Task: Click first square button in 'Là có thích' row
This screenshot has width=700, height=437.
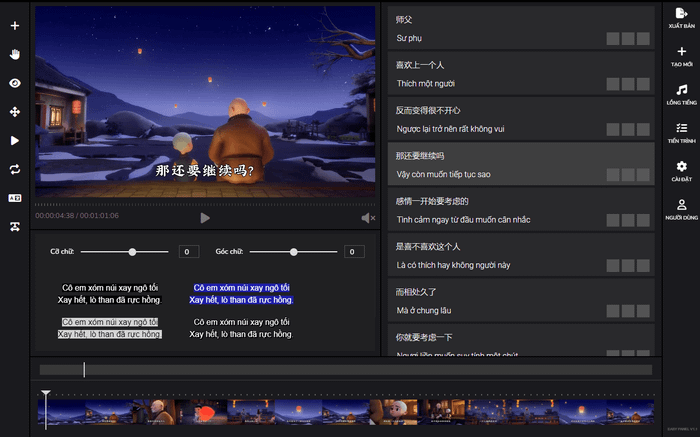Action: pos(613,266)
